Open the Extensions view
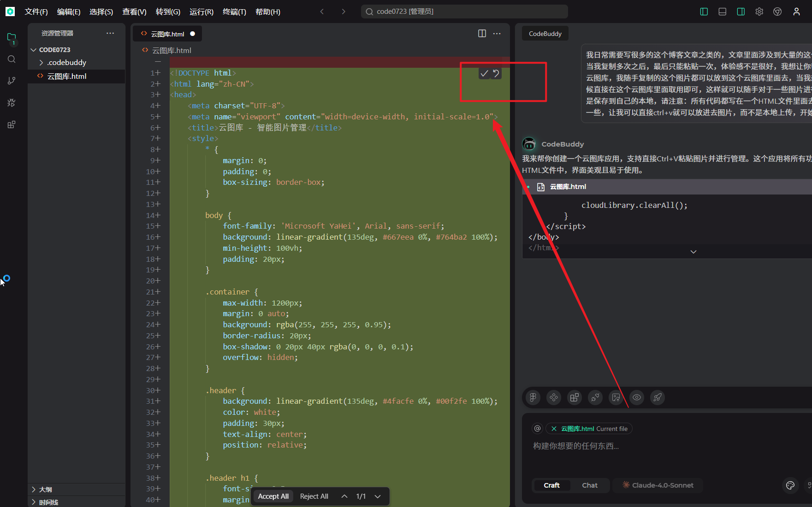The height and width of the screenshot is (507, 812). pos(12,124)
